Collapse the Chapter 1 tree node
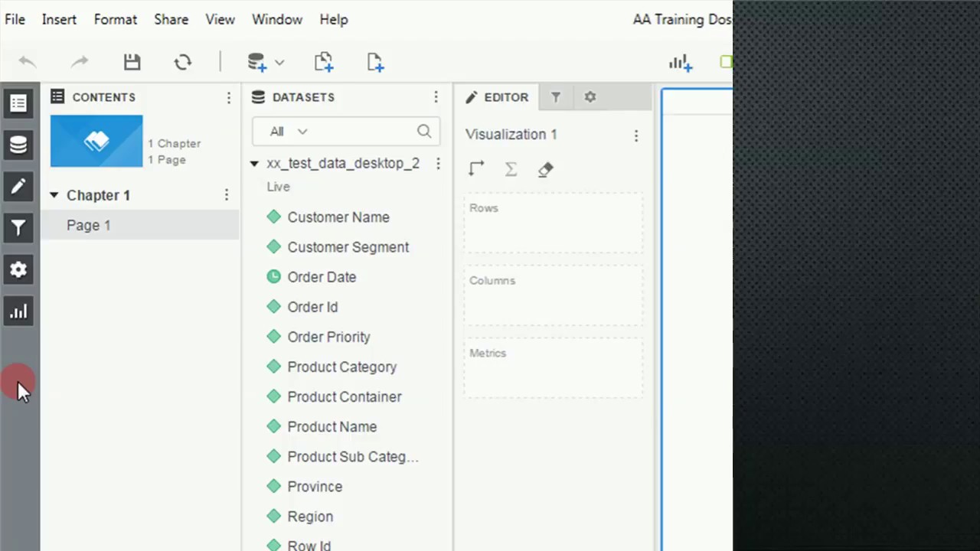This screenshot has height=551, width=980. [54, 195]
